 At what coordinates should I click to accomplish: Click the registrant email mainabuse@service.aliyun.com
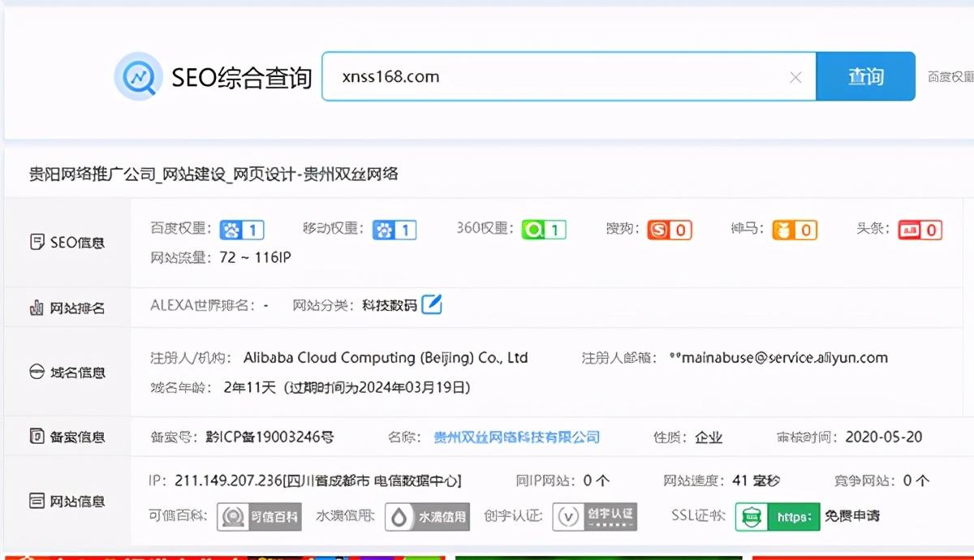pos(778,358)
